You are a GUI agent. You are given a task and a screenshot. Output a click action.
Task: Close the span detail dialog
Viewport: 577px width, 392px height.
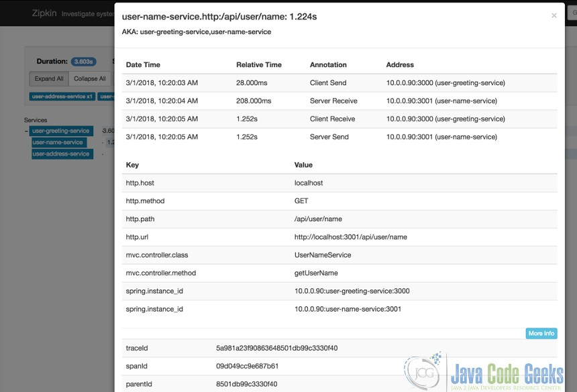click(x=554, y=15)
